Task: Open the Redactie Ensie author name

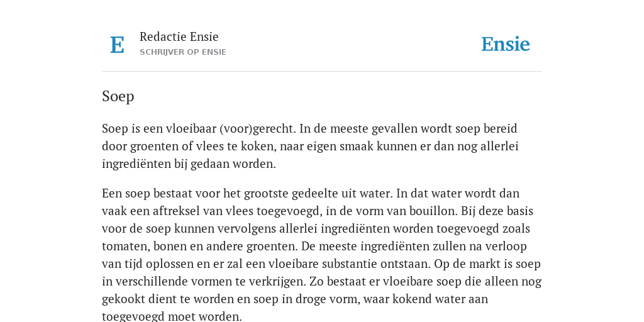Action: tap(179, 36)
